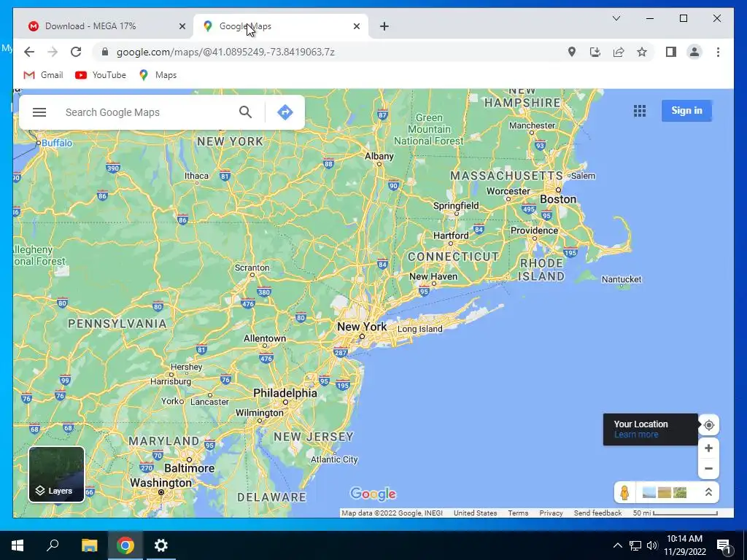747x560 pixels.
Task: Open the YouTube bookmark
Action: click(x=101, y=75)
